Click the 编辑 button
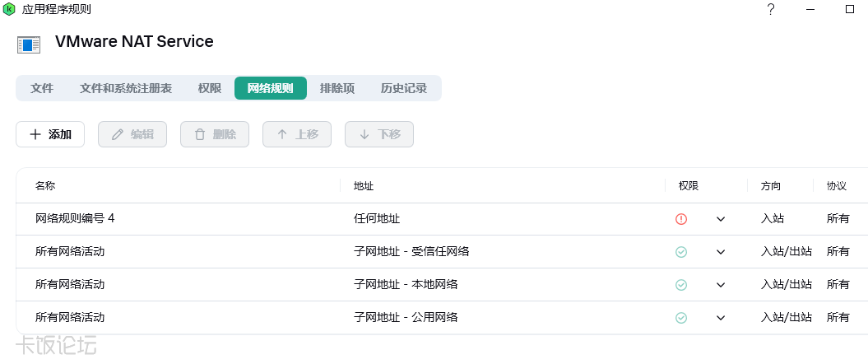The height and width of the screenshot is (364, 868). 132,134
